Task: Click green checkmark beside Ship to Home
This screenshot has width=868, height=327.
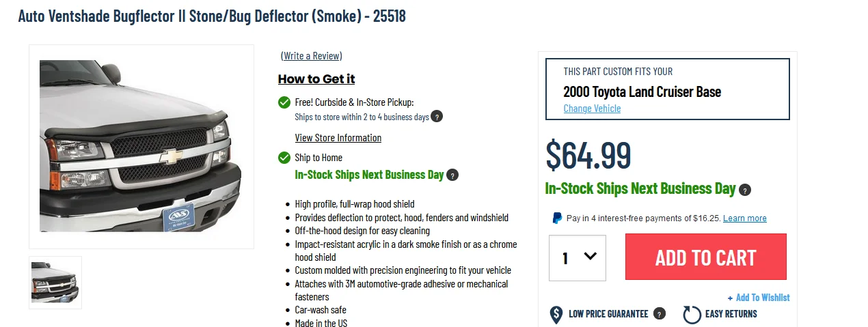Action: 284,158
